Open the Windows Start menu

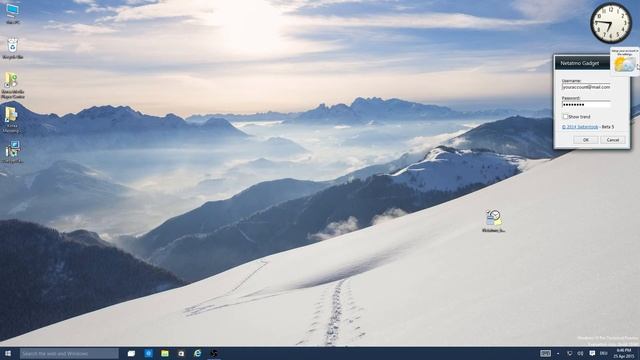click(7, 353)
